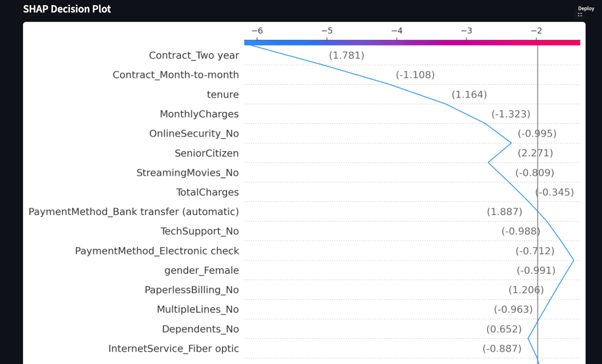Click the InternetService_Fiber optic label
Image resolution: width=602 pixels, height=364 pixels.
click(x=174, y=348)
